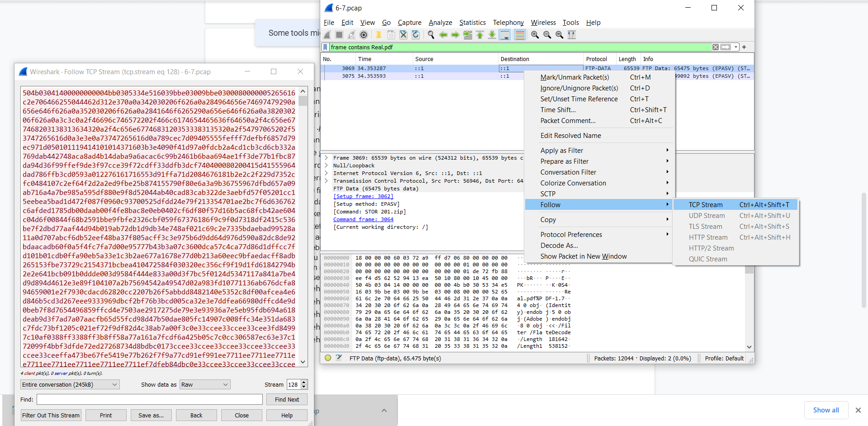Open the Telephony menu

pyautogui.click(x=508, y=23)
